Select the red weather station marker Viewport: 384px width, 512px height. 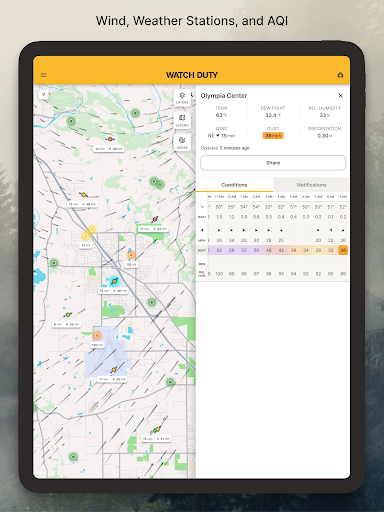tap(154, 219)
